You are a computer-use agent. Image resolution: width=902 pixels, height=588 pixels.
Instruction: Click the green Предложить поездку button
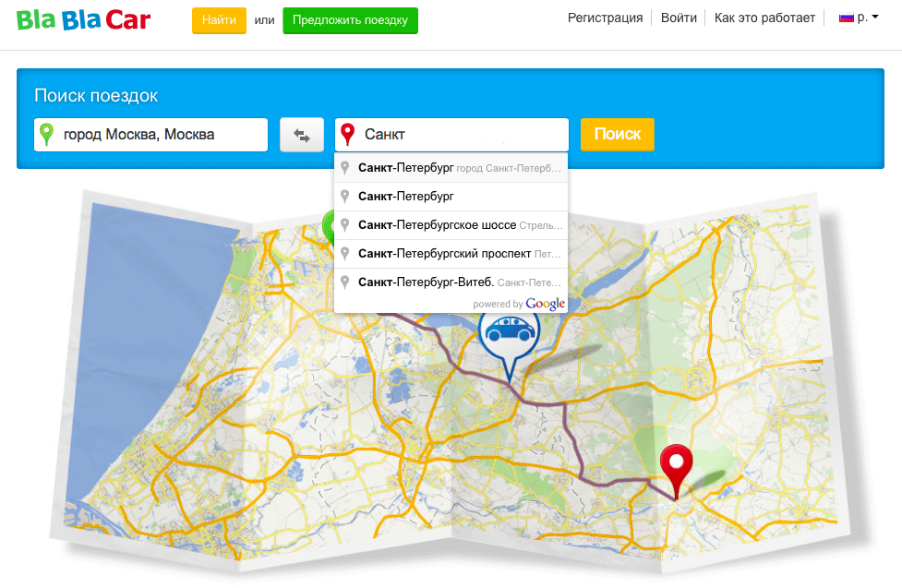tap(350, 20)
